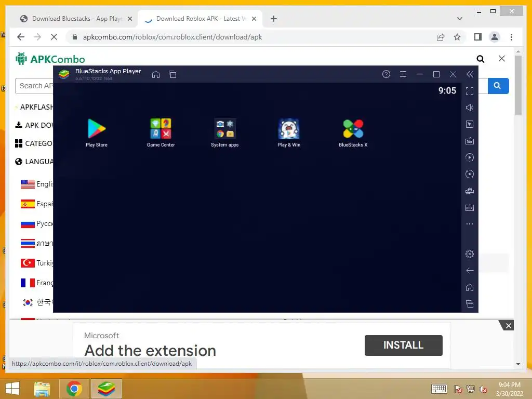Image resolution: width=532 pixels, height=399 pixels.
Task: Open recent apps icon at sidebar bottom
Action: [470, 304]
